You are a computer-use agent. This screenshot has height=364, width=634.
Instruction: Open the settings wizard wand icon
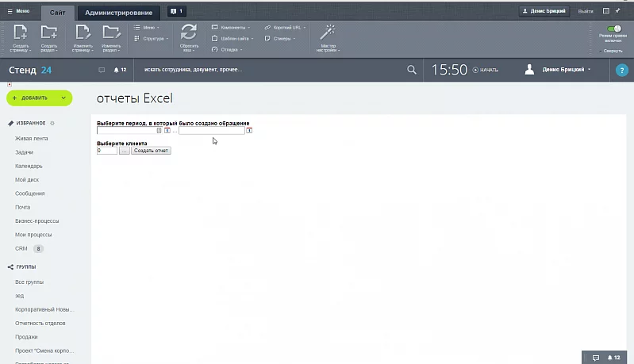click(x=328, y=32)
